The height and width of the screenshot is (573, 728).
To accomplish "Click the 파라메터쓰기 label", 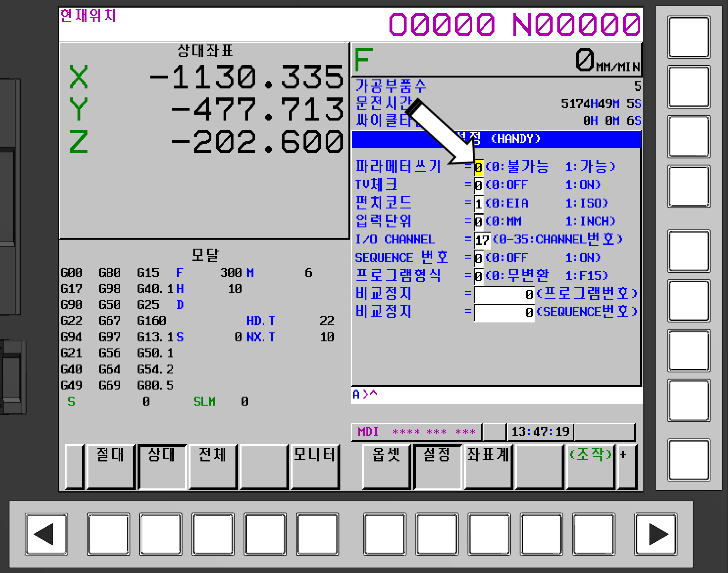I will pyautogui.click(x=398, y=167).
